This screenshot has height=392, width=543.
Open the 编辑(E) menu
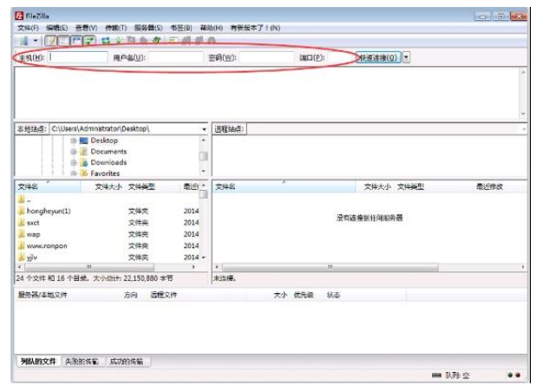point(57,28)
